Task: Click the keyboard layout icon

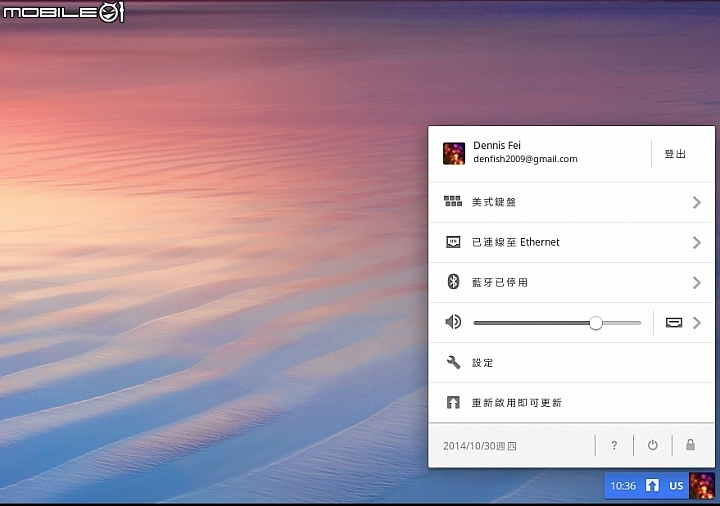Action: coord(453,201)
